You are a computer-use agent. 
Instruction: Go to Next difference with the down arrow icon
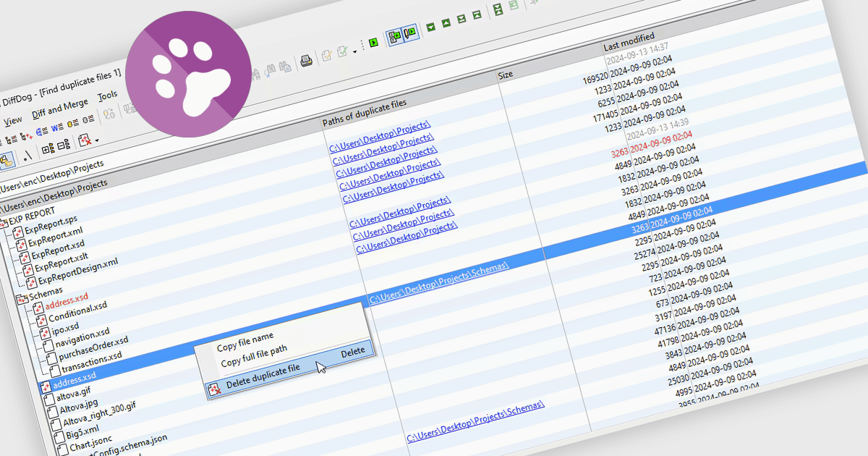click(x=430, y=27)
